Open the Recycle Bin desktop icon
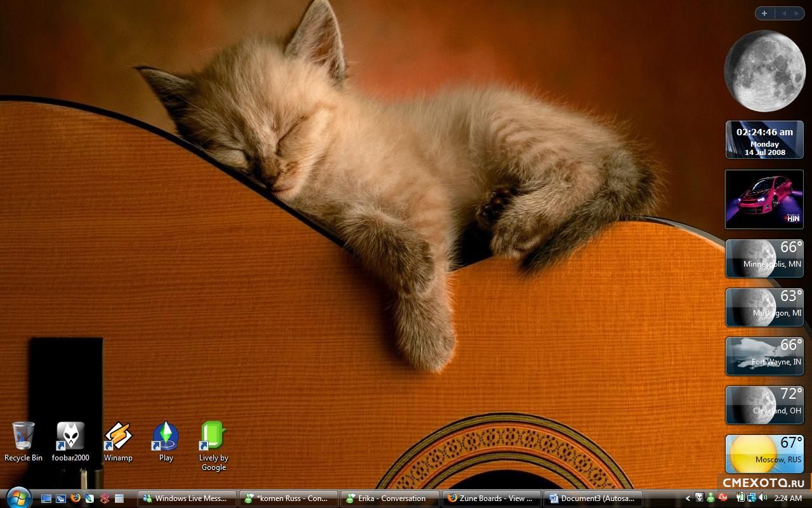 point(23,437)
